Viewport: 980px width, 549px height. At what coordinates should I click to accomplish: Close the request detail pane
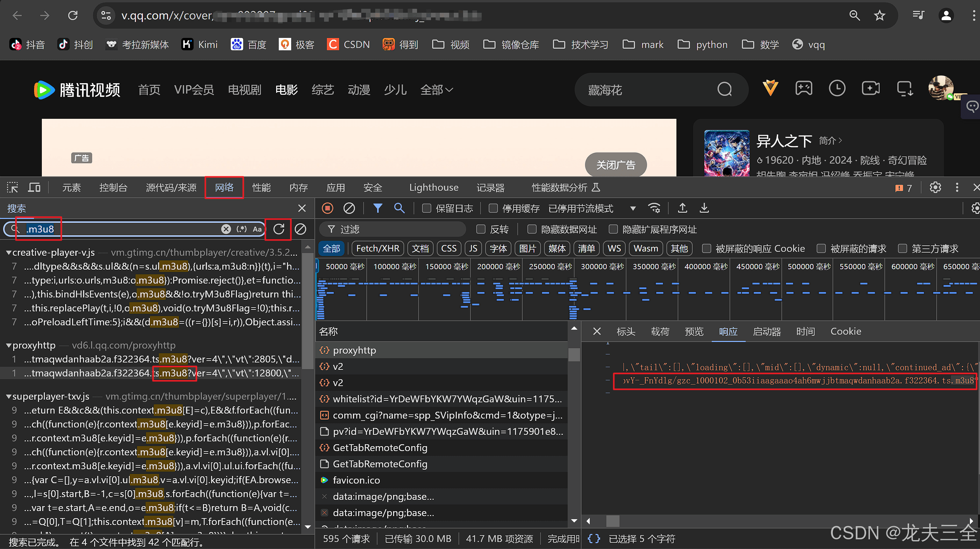click(x=597, y=332)
